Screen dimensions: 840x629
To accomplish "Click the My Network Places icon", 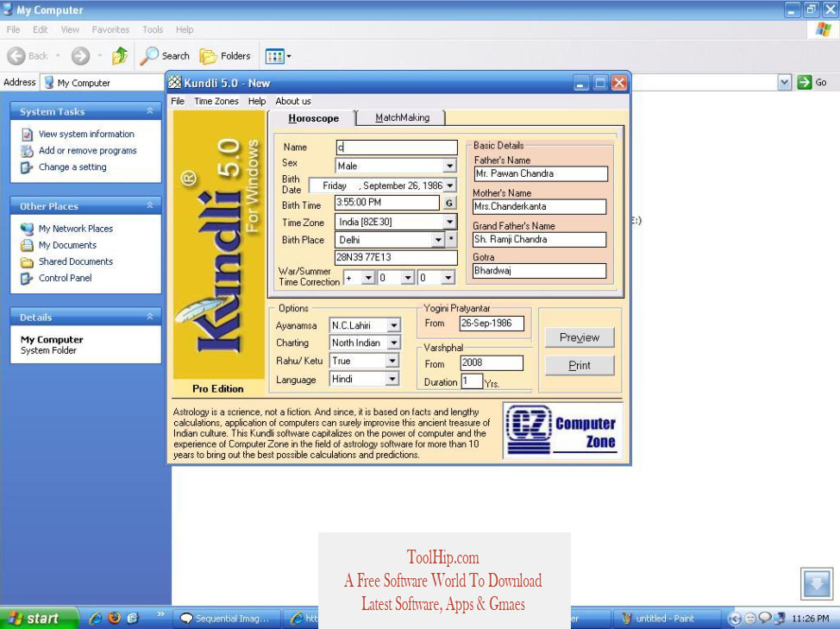I will pos(27,229).
